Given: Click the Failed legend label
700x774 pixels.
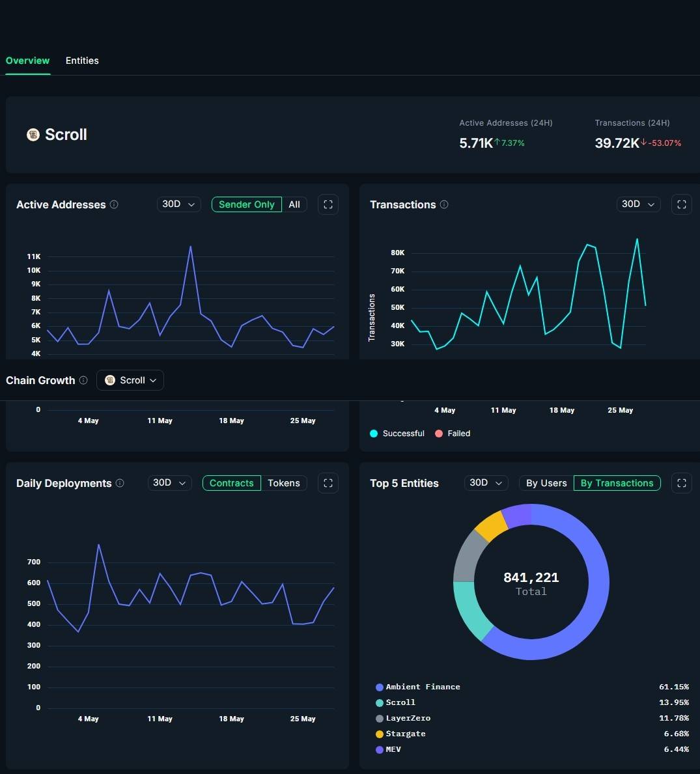Looking at the screenshot, I should point(459,434).
